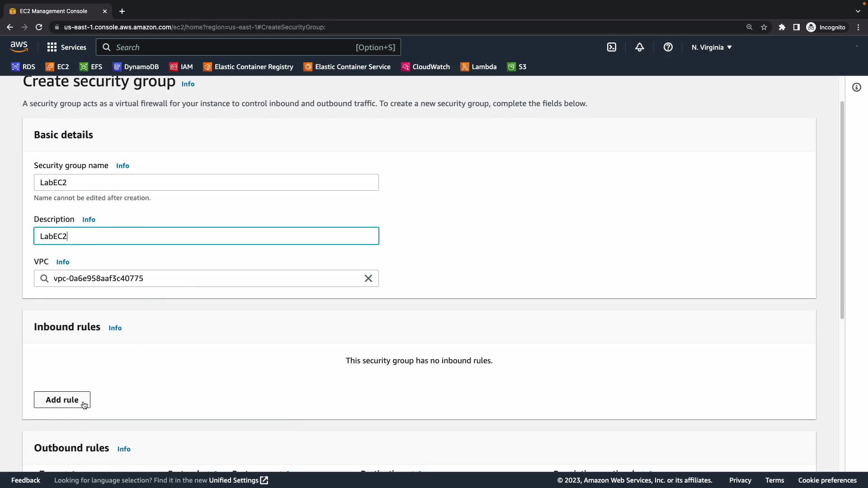Open the CloudShell terminal icon
The width and height of the screenshot is (868, 488).
point(612,47)
